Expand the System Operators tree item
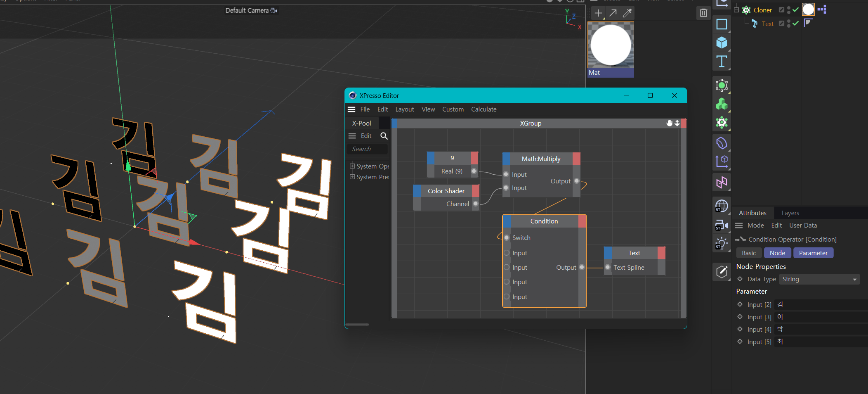The image size is (868, 394). tap(352, 166)
